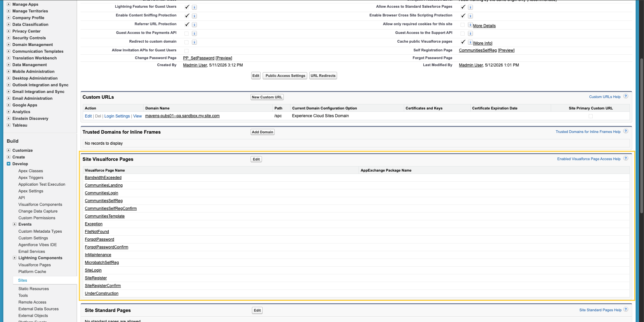Toggle Site Primary Custom URL checkbox
This screenshot has width=644, height=322.
click(x=591, y=116)
